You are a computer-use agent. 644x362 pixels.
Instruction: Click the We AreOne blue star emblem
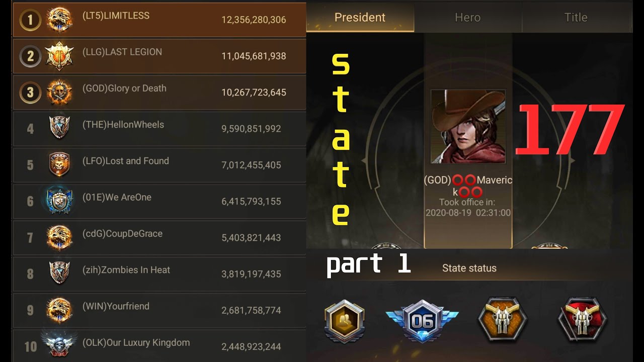[x=59, y=201]
